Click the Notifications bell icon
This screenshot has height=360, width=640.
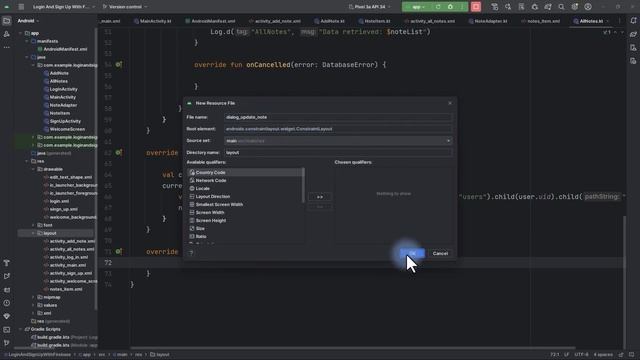click(633, 21)
